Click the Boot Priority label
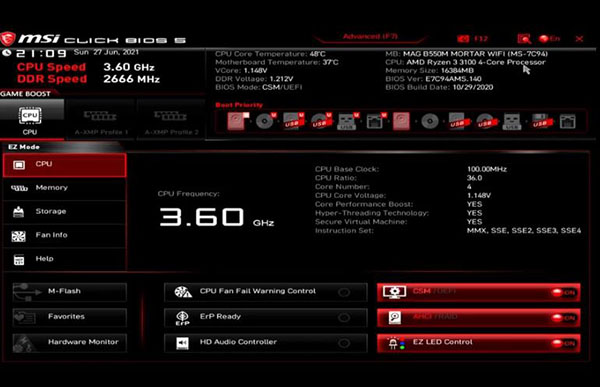The width and height of the screenshot is (600, 387). click(239, 105)
